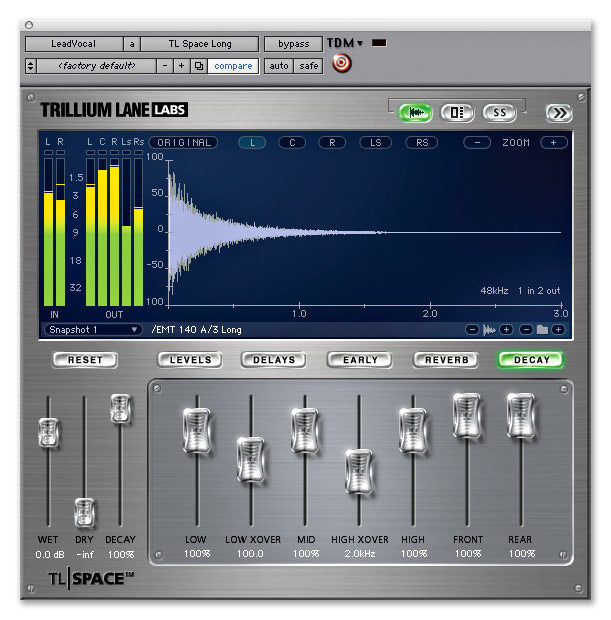Screen dimensions: 611x620
Task: Click the copy settings icon beside plus
Action: coord(198,66)
